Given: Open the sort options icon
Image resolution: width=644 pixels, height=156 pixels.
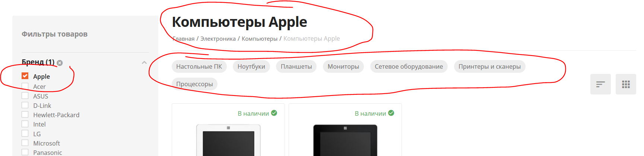Looking at the screenshot, I should point(600,84).
